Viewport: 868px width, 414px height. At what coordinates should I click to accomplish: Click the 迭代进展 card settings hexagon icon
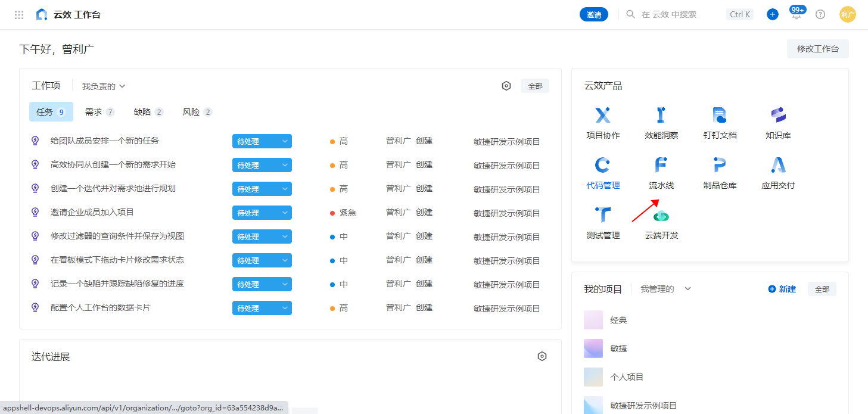[542, 356]
